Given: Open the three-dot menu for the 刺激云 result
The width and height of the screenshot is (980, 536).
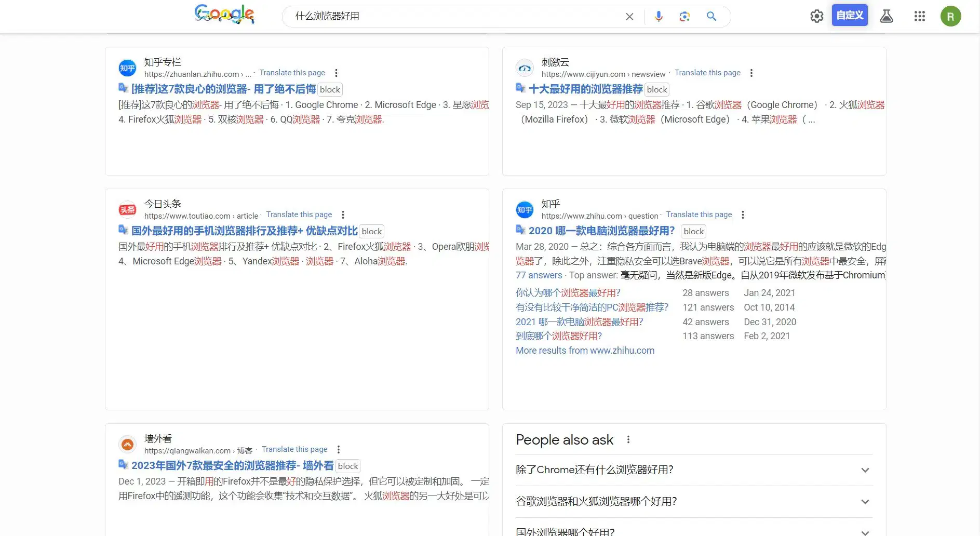Looking at the screenshot, I should 751,73.
